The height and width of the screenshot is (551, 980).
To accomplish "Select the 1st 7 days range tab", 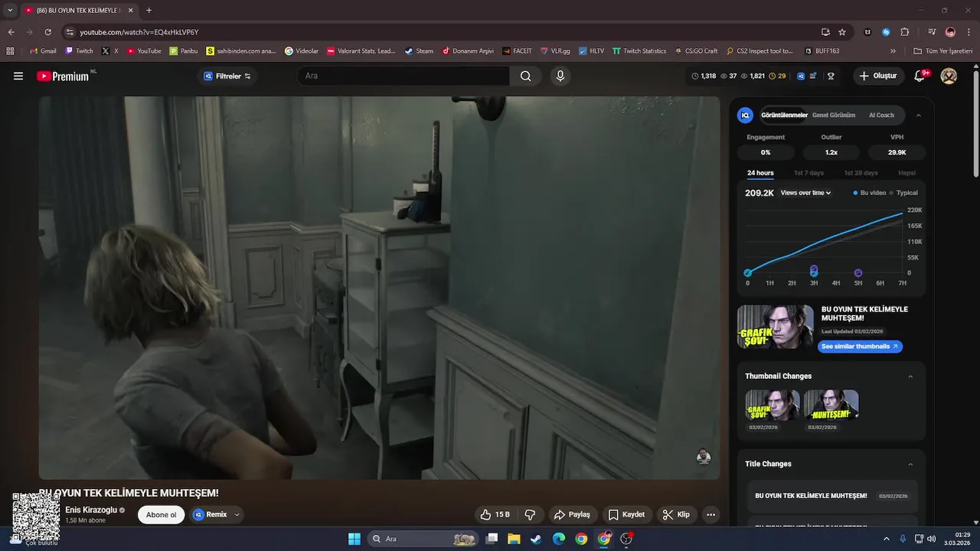I will tap(808, 173).
